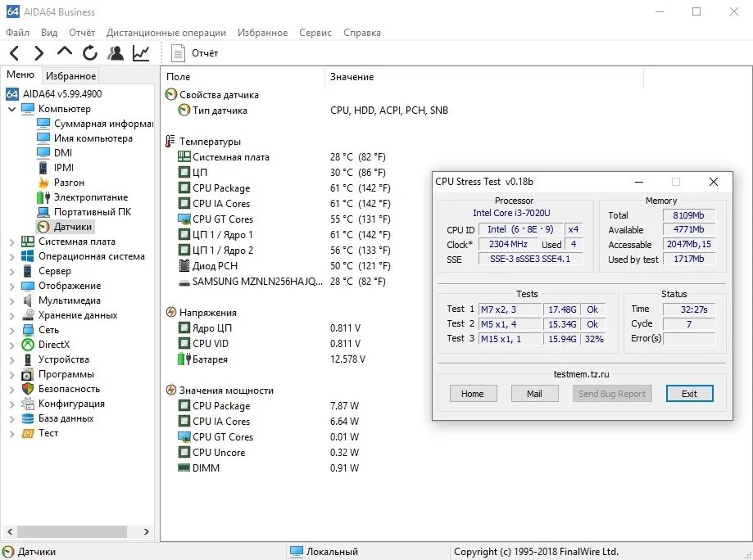Click tree horizontal scrollbar left arrow
Screen dimensions: 753x560
pyautogui.click(x=10, y=531)
